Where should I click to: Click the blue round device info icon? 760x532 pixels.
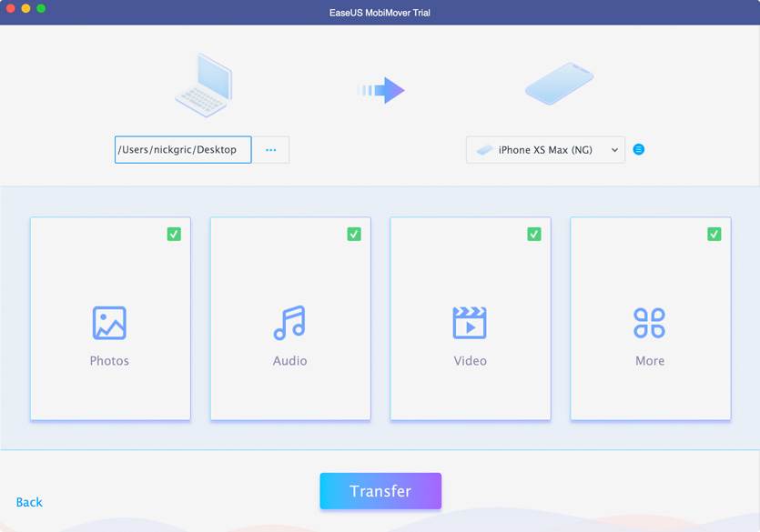(x=639, y=150)
